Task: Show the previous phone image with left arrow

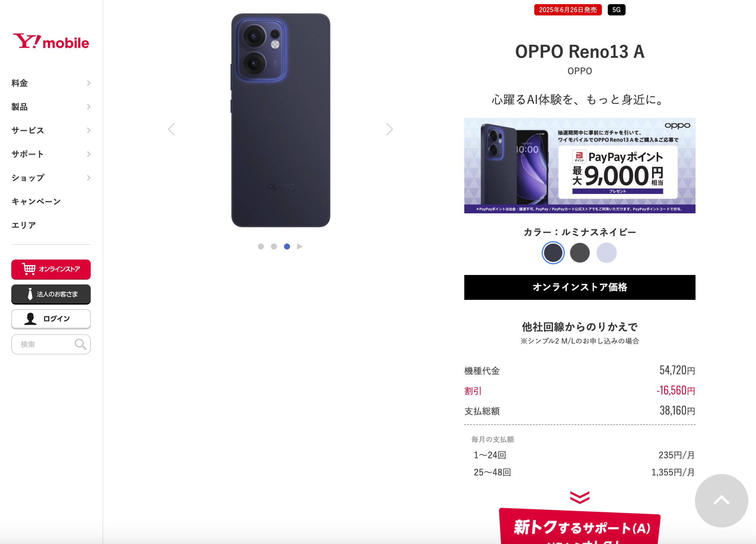Action: [x=171, y=129]
